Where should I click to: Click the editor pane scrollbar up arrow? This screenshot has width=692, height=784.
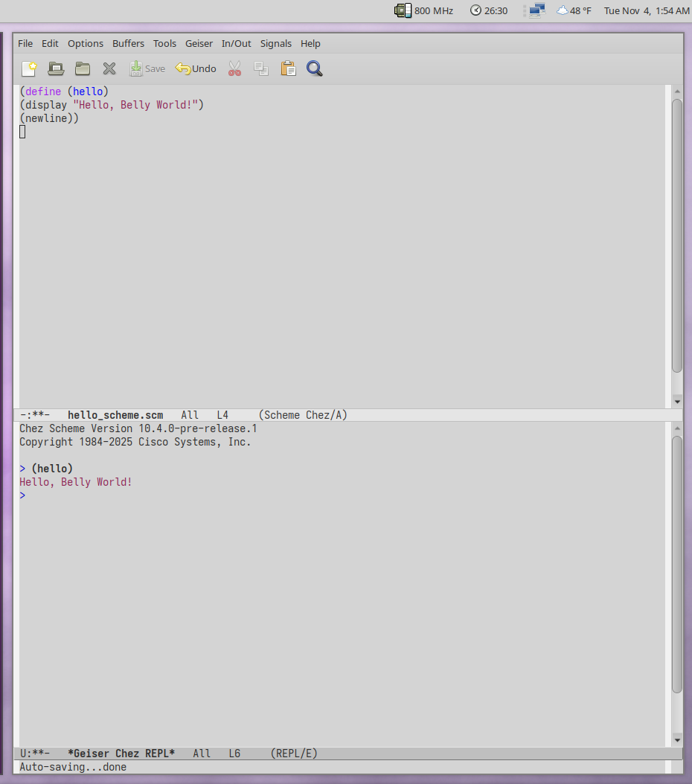(677, 91)
